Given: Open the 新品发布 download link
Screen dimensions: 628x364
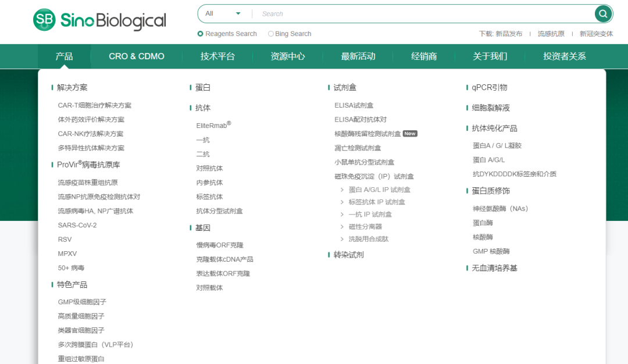Looking at the screenshot, I should (509, 34).
